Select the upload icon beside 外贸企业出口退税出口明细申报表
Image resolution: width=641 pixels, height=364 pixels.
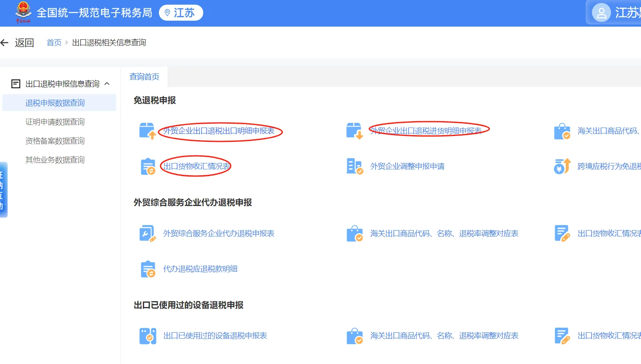point(147,131)
